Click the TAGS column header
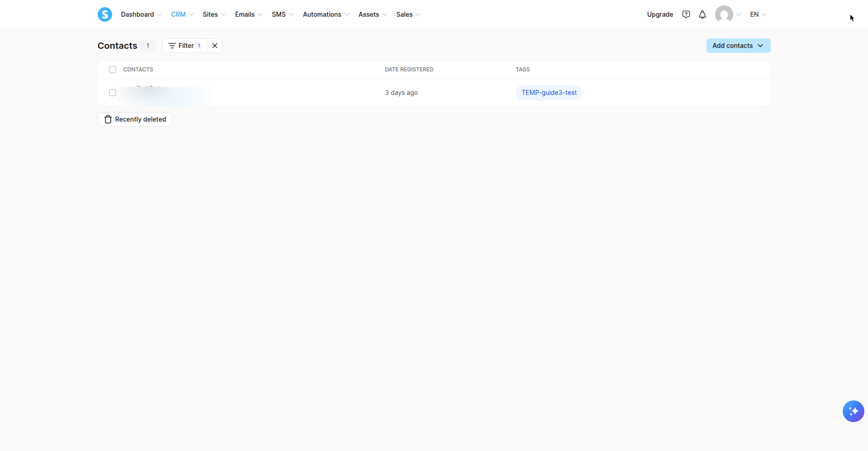The height and width of the screenshot is (451, 868). (522, 70)
